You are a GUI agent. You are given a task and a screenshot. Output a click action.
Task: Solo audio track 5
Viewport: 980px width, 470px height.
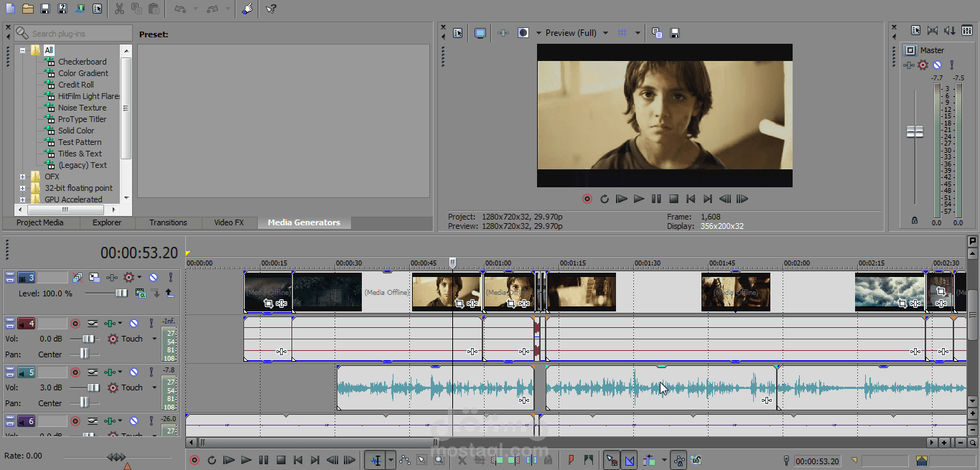(x=151, y=372)
